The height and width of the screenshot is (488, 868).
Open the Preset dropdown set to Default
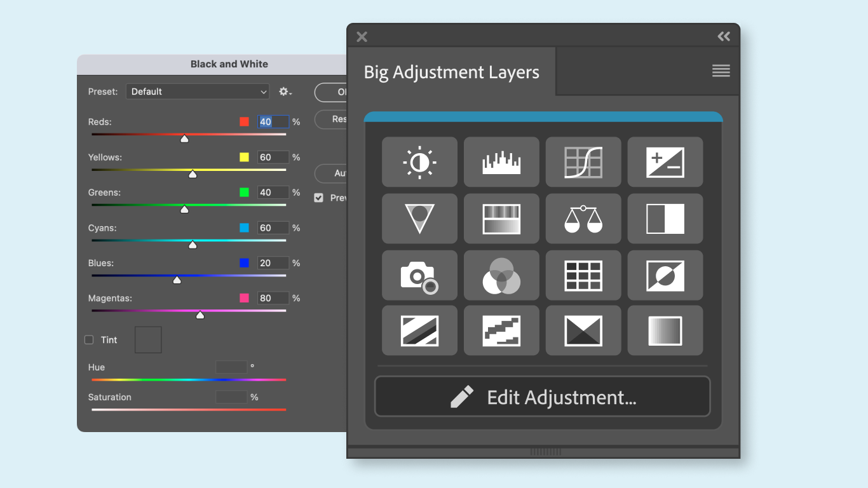(198, 91)
